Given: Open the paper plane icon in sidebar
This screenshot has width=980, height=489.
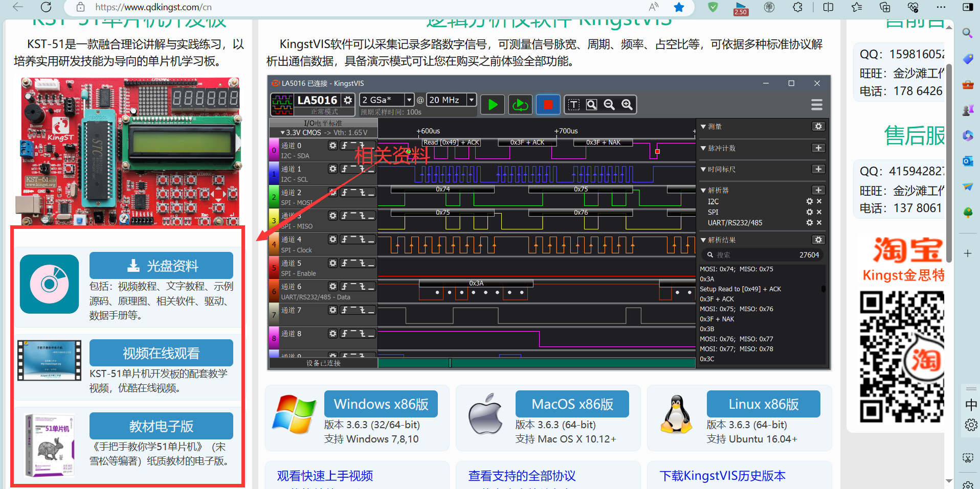Looking at the screenshot, I should [968, 187].
